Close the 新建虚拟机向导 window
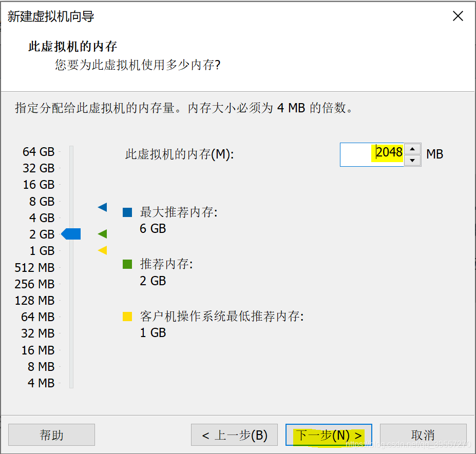The image size is (476, 454). click(458, 16)
